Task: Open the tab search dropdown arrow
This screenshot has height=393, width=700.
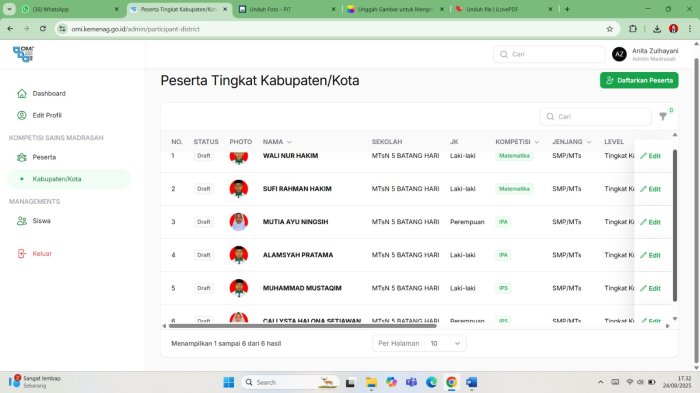Action: tap(9, 9)
